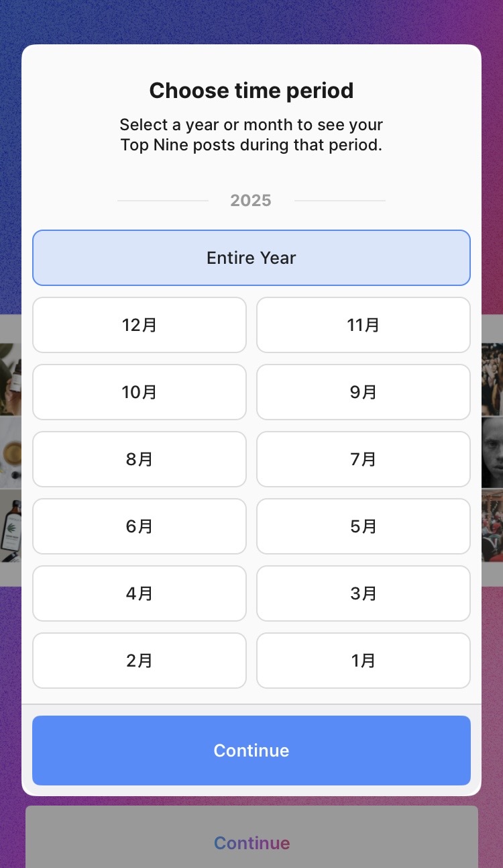Viewport: 503px width, 868px height.
Task: Choose the 4月 option
Action: 139,593
